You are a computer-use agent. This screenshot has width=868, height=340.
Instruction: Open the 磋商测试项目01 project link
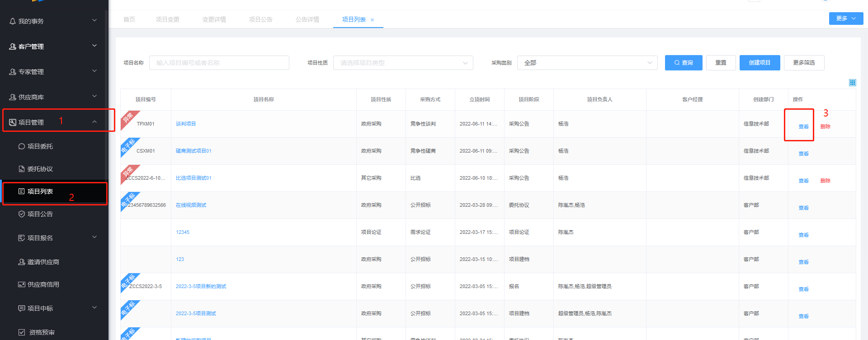(193, 151)
